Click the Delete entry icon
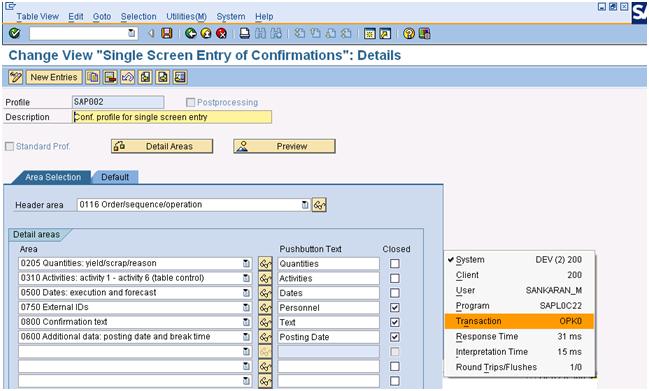649x391 pixels. [x=110, y=77]
